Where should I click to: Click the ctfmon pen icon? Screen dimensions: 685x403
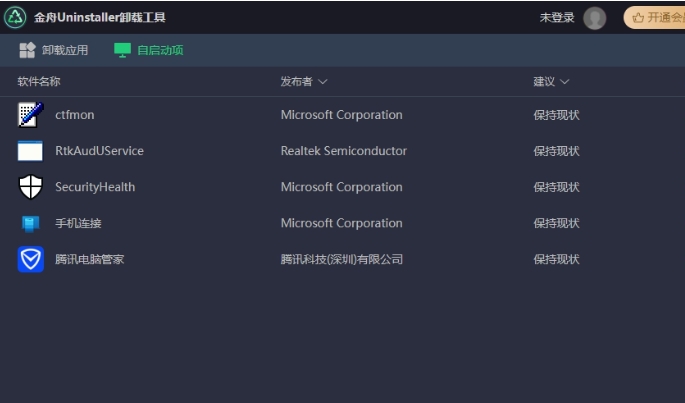(31, 115)
